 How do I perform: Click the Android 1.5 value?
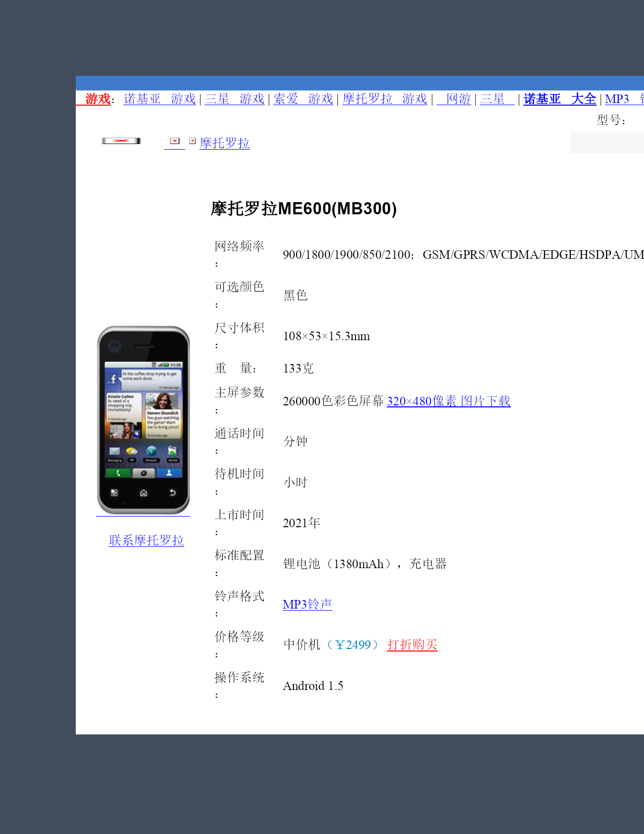pos(313,686)
